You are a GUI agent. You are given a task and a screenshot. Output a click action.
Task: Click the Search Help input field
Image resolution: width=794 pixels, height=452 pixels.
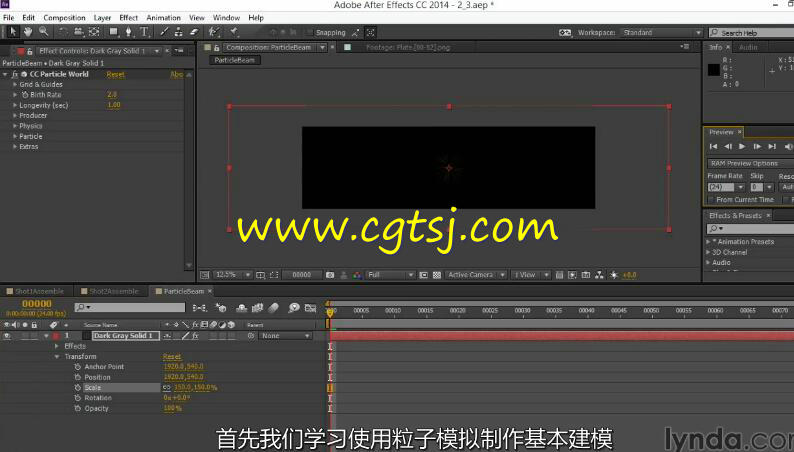coord(752,32)
